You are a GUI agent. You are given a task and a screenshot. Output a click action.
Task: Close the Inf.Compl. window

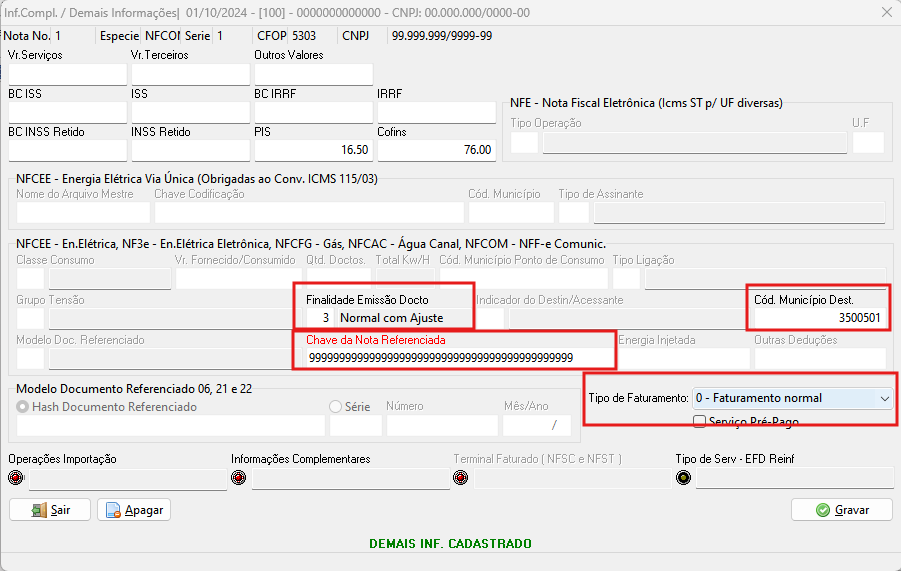(887, 12)
